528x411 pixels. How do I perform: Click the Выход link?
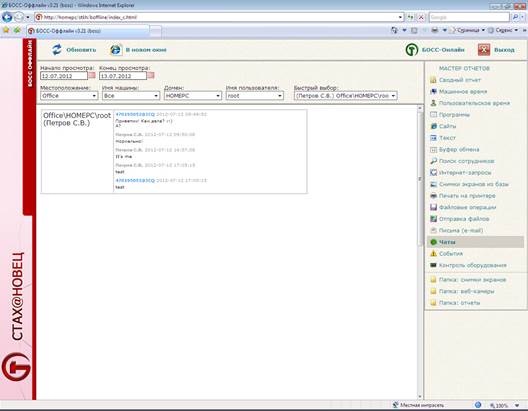tap(504, 50)
